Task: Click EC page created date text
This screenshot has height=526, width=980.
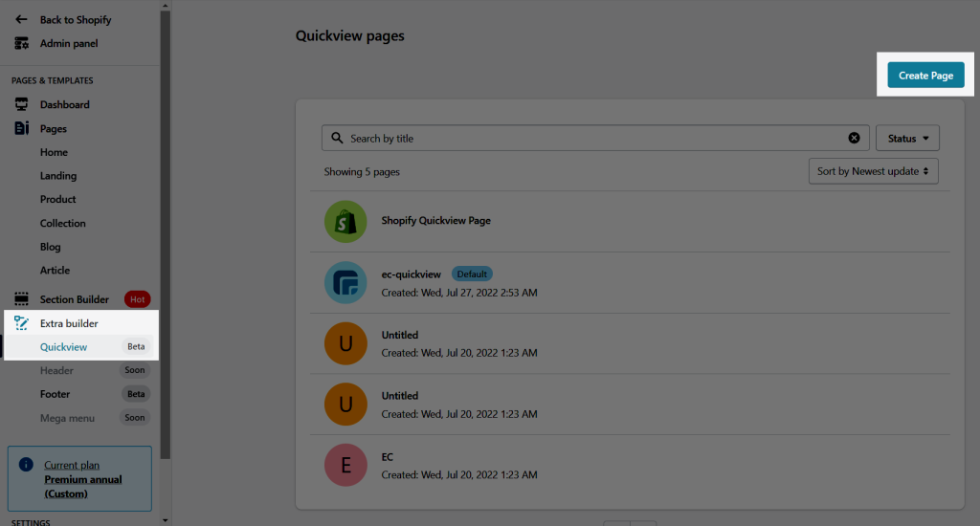Action: (459, 474)
